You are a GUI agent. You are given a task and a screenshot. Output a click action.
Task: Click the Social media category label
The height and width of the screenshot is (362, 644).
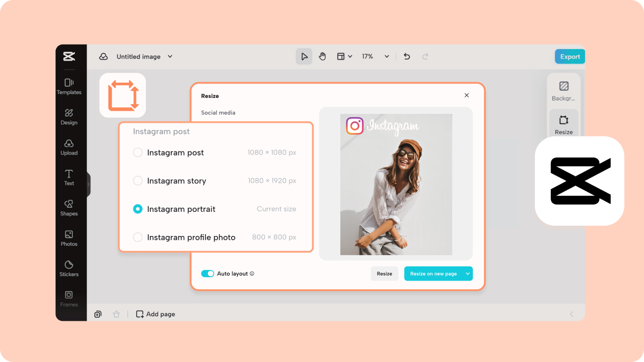click(218, 113)
